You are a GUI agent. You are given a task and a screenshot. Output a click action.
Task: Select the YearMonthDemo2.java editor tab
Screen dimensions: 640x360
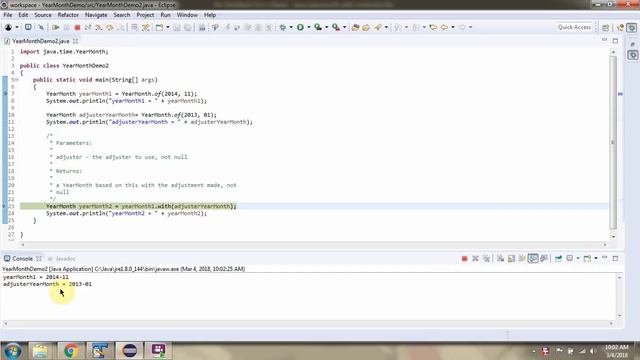point(40,41)
